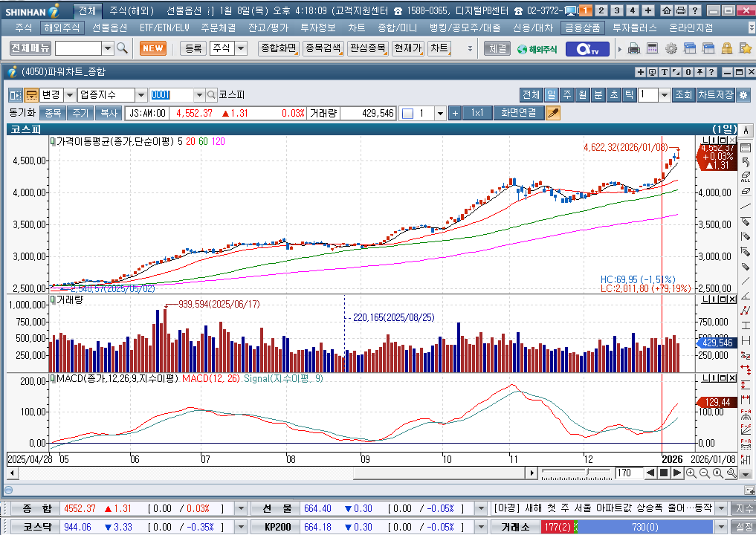Click the favorites star folder icon

click(x=746, y=48)
